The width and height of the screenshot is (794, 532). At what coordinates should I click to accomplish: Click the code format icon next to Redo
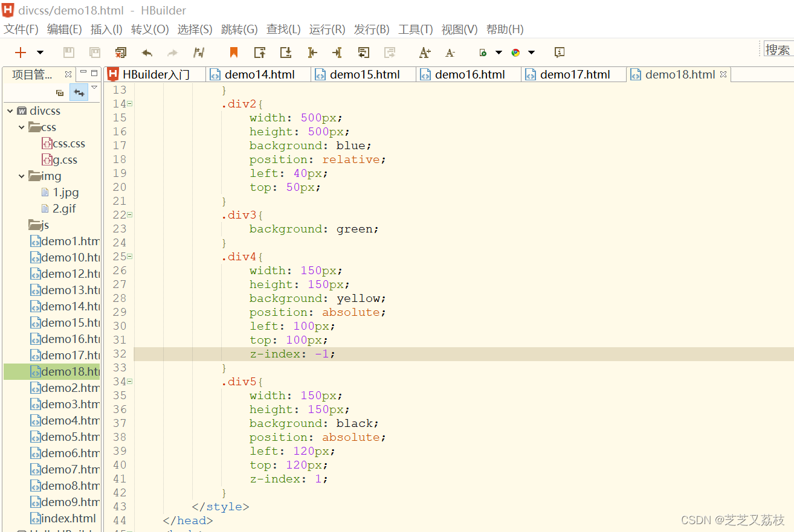coord(199,53)
